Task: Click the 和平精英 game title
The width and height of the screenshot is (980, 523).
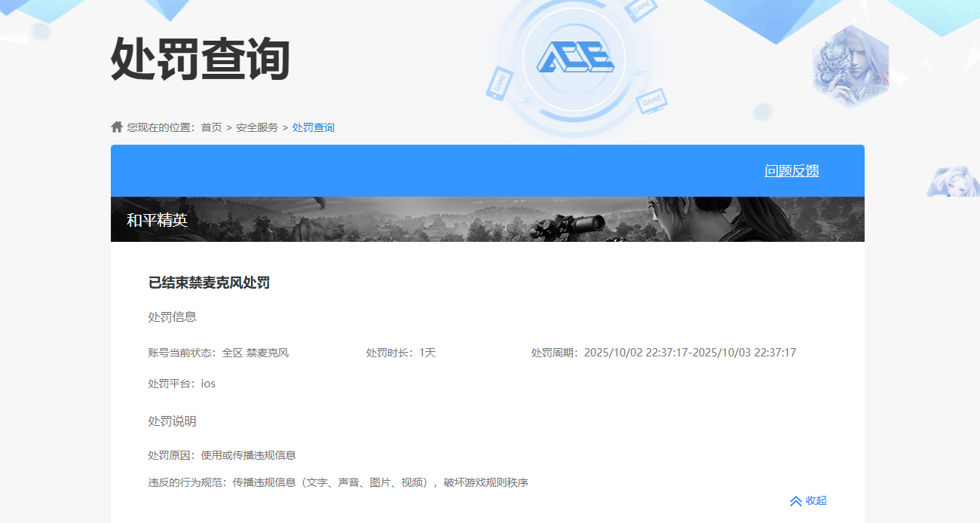Action: pyautogui.click(x=157, y=220)
